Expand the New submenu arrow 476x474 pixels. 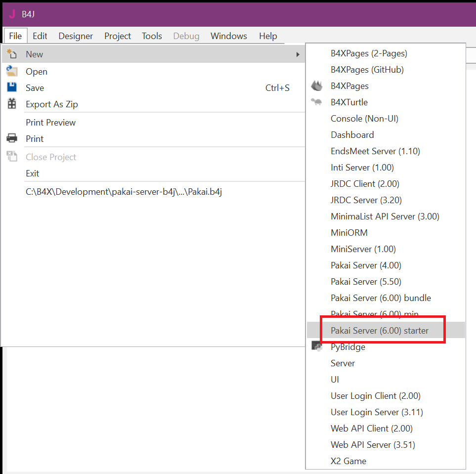(298, 54)
